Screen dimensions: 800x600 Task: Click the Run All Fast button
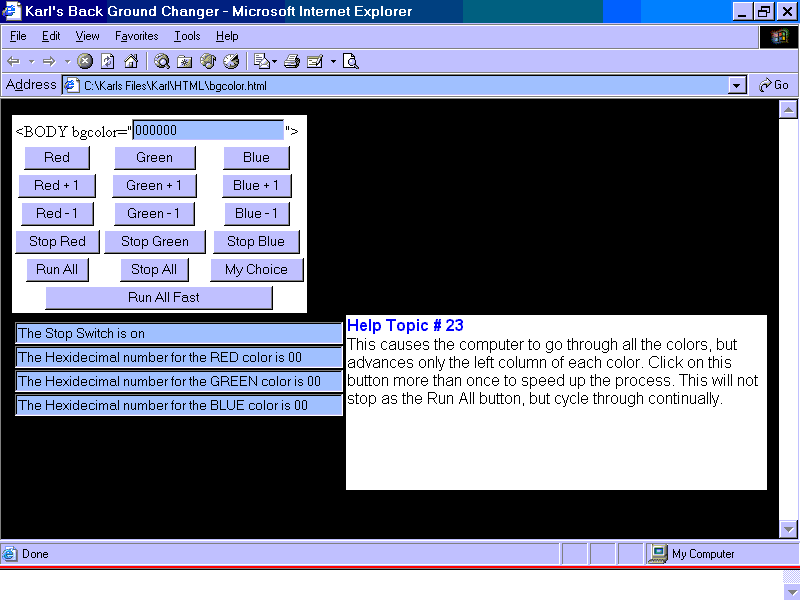pyautogui.click(x=159, y=298)
